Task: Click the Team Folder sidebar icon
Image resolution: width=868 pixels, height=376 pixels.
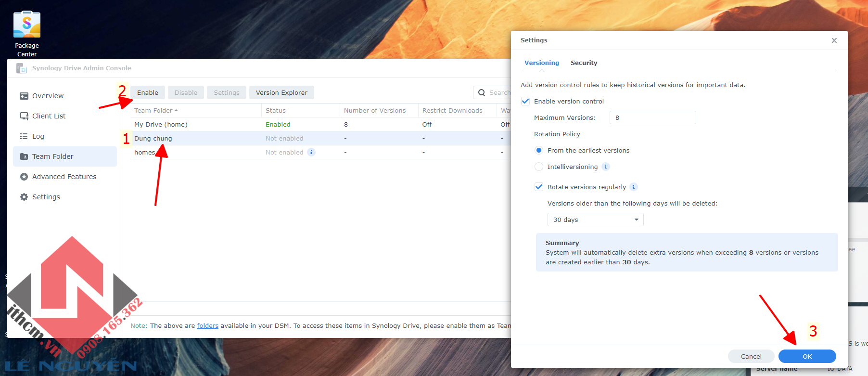Action: point(24,156)
